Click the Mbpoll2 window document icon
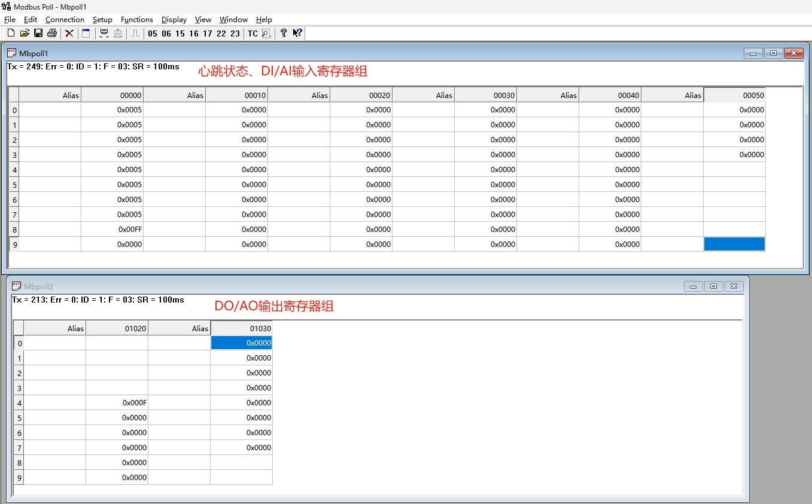This screenshot has height=504, width=812. (x=16, y=286)
